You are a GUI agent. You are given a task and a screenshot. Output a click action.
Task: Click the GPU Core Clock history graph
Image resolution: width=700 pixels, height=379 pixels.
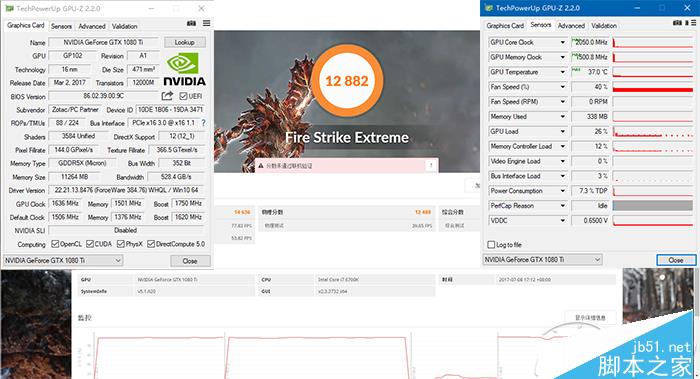pyautogui.click(x=653, y=42)
